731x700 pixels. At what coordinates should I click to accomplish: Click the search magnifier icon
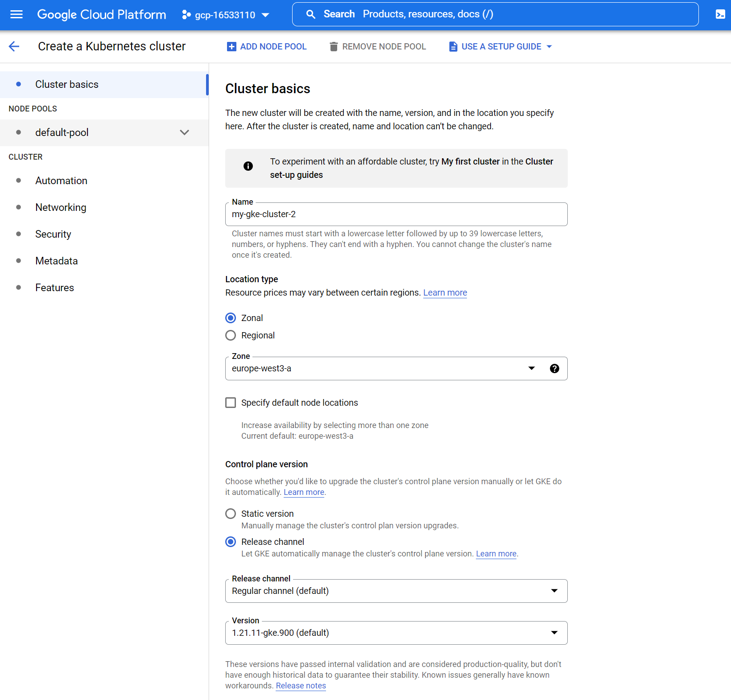coord(311,14)
